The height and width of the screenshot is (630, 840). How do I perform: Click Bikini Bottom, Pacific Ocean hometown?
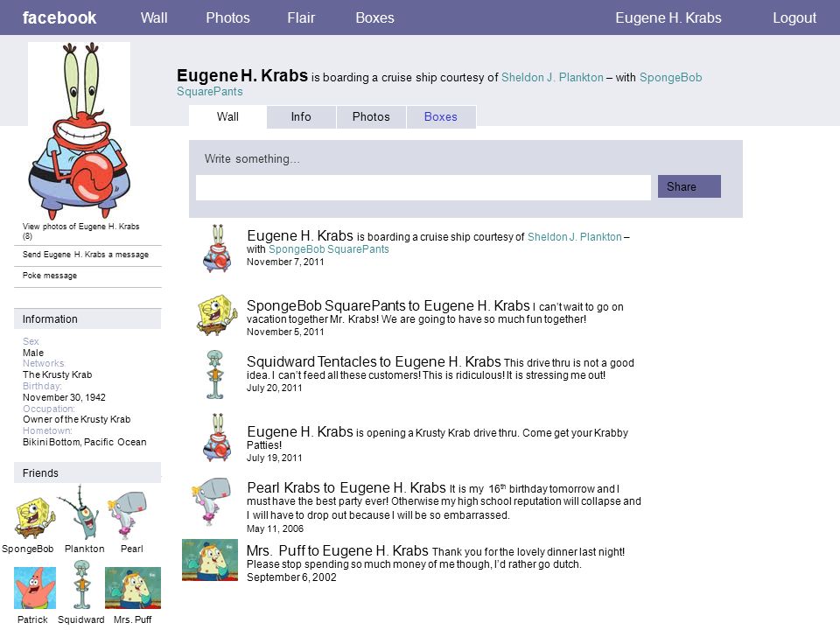click(85, 442)
